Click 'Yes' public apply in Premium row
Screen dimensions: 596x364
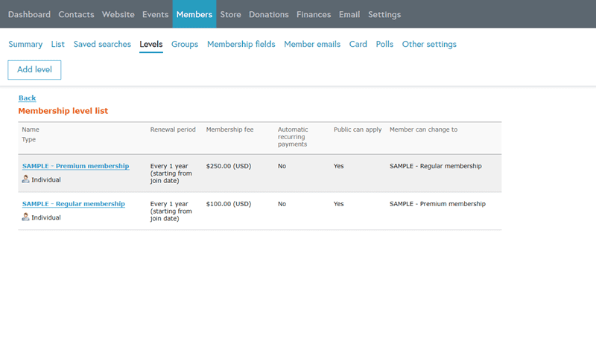click(339, 166)
